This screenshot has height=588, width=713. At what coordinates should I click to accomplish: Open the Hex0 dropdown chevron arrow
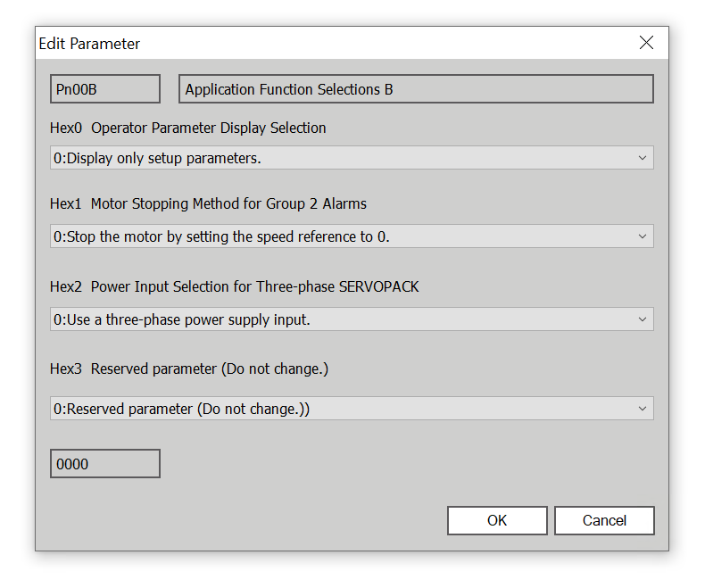[642, 158]
